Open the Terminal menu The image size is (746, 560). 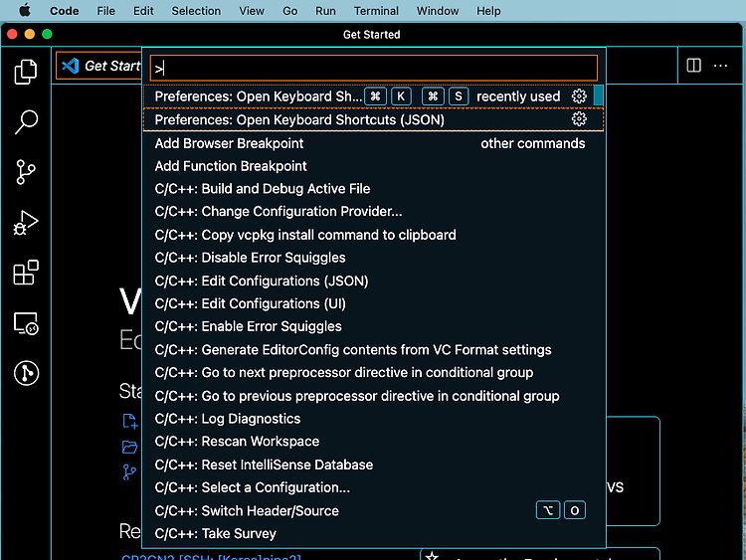click(376, 11)
